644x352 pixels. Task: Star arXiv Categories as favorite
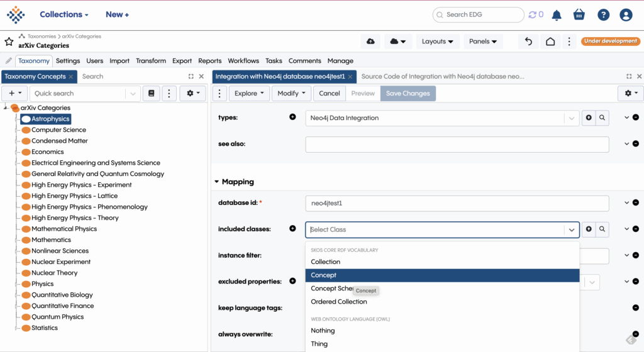(x=9, y=41)
